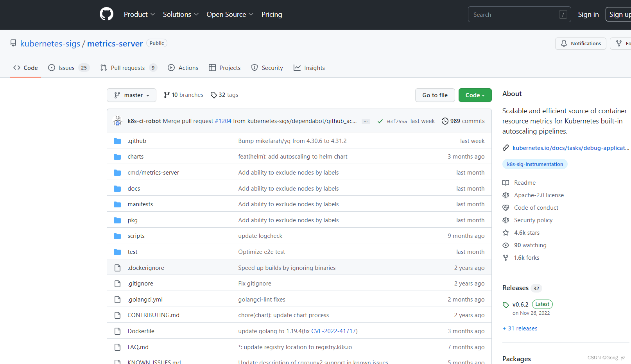
Task: Open the .github folder
Action: (137, 141)
